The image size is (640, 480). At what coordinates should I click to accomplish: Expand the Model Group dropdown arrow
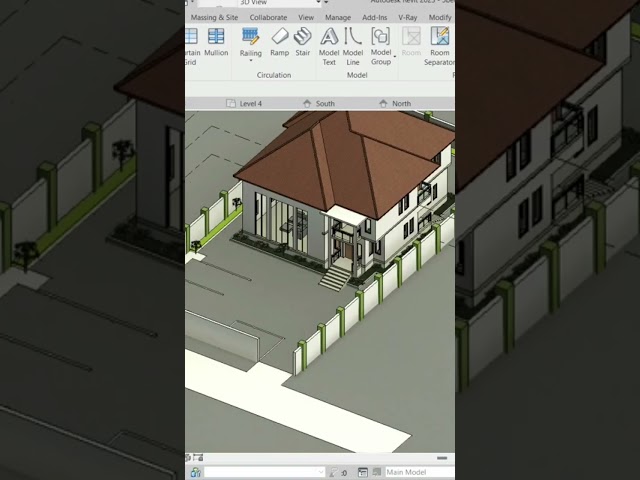394,56
